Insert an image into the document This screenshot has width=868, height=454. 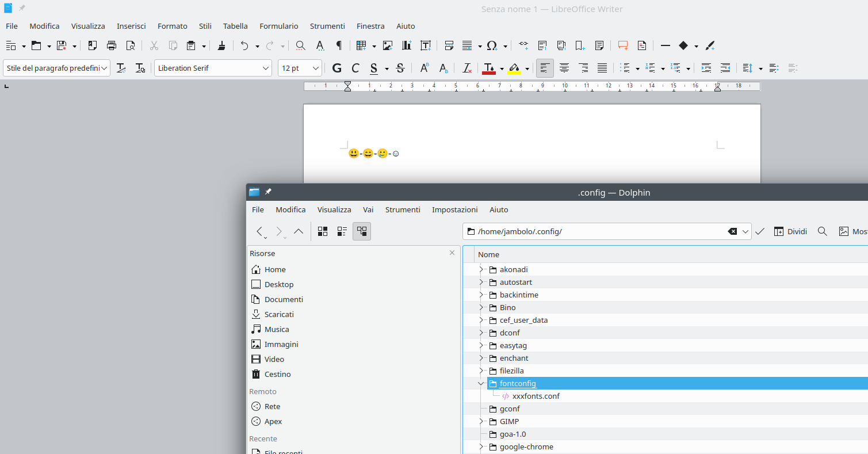(388, 45)
